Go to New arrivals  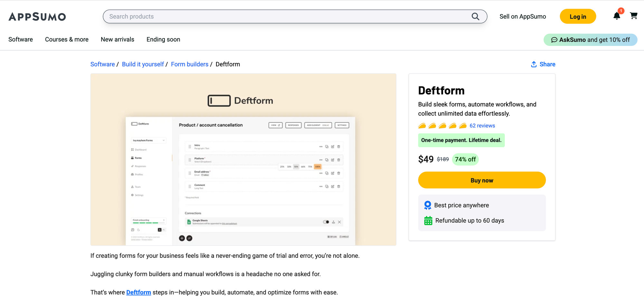click(x=118, y=40)
